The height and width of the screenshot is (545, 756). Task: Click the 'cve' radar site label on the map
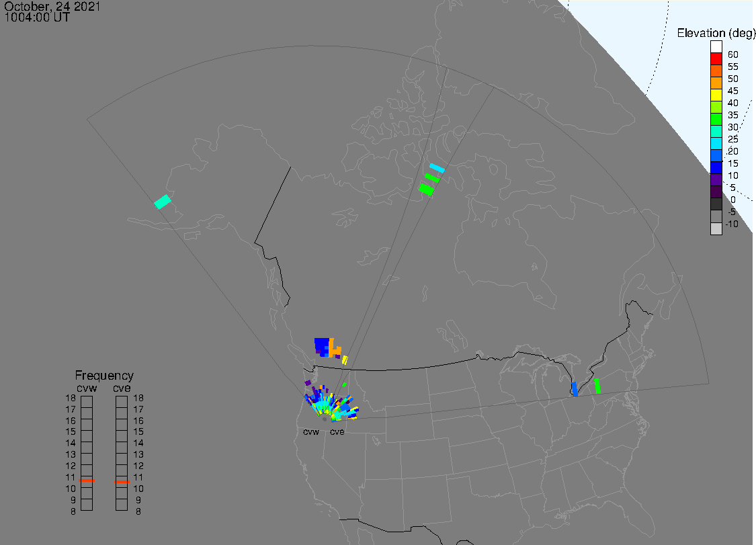[337, 431]
